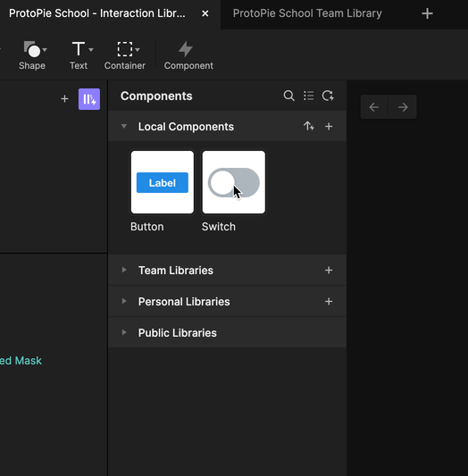Open the Text tool dropdown arrow
This screenshot has width=468, height=476.
(x=91, y=49)
